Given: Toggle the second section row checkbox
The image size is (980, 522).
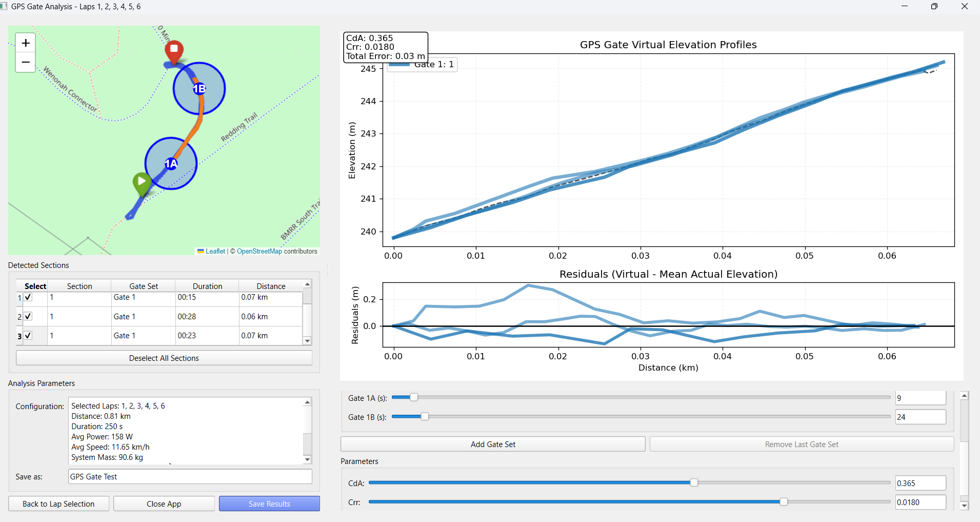Looking at the screenshot, I should point(28,316).
